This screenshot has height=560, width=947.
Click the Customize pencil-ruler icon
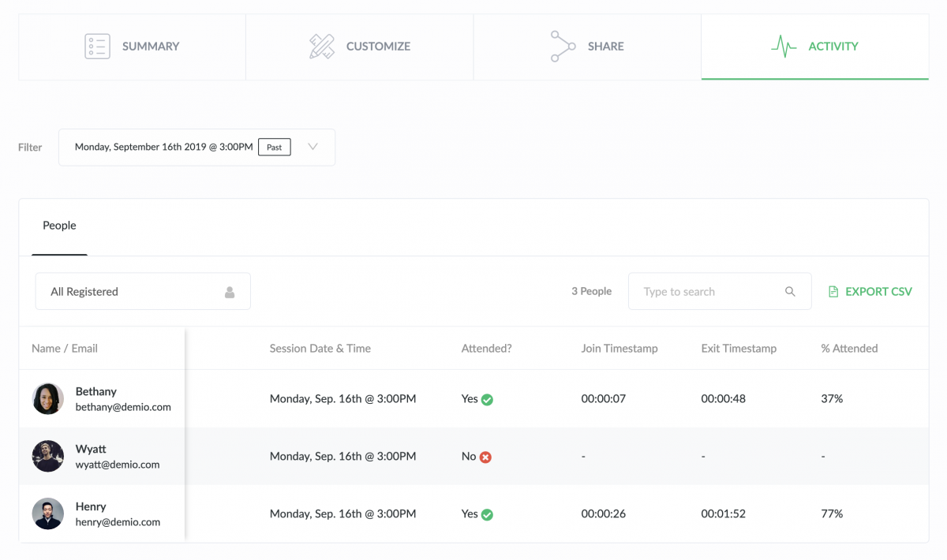[x=322, y=47]
